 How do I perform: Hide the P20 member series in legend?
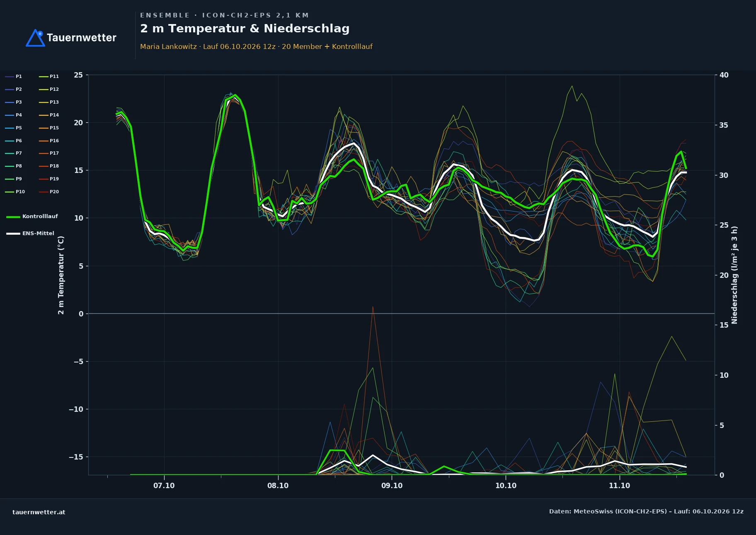(x=49, y=192)
